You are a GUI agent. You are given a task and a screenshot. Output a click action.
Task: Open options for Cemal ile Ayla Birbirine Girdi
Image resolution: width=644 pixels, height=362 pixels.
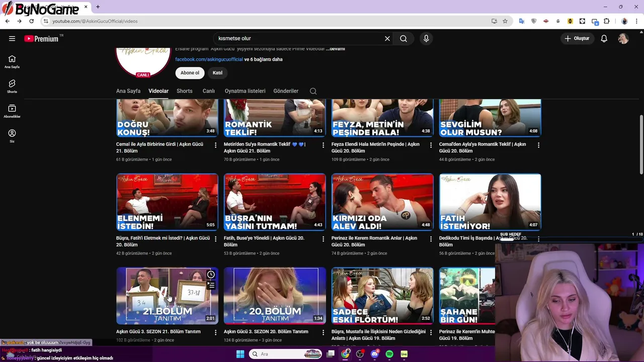click(215, 145)
